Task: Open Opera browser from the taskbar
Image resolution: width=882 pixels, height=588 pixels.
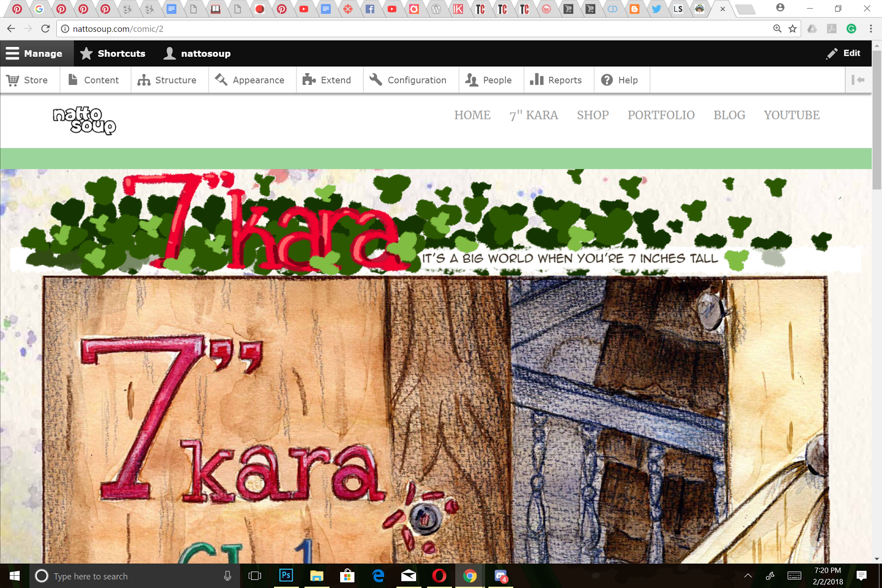Action: pyautogui.click(x=439, y=576)
